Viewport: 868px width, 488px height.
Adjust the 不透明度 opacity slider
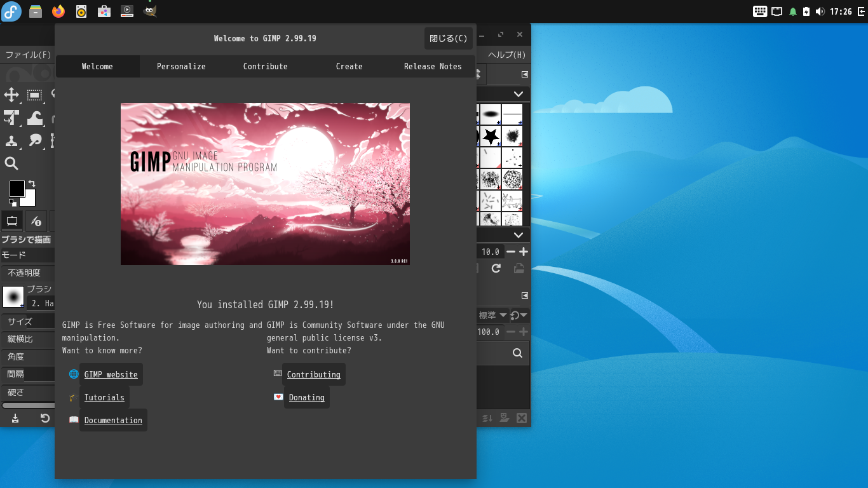(x=28, y=273)
